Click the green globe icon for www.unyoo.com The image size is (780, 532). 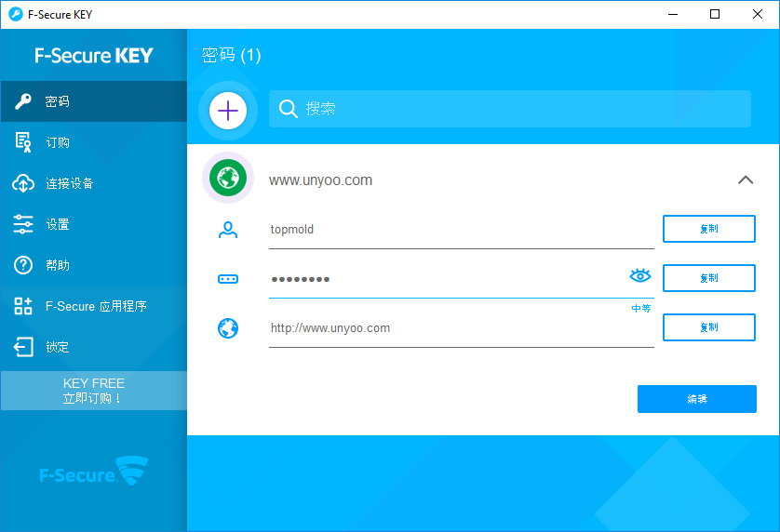point(228,178)
